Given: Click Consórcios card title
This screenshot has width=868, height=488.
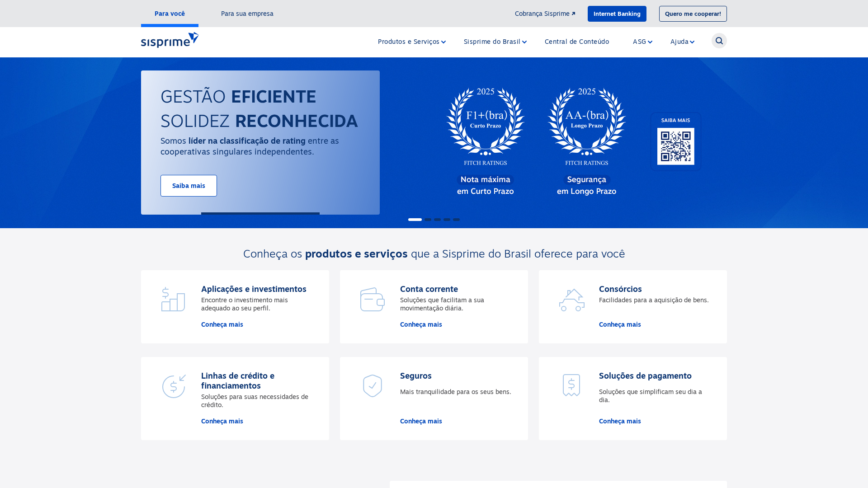Looking at the screenshot, I should (620, 289).
